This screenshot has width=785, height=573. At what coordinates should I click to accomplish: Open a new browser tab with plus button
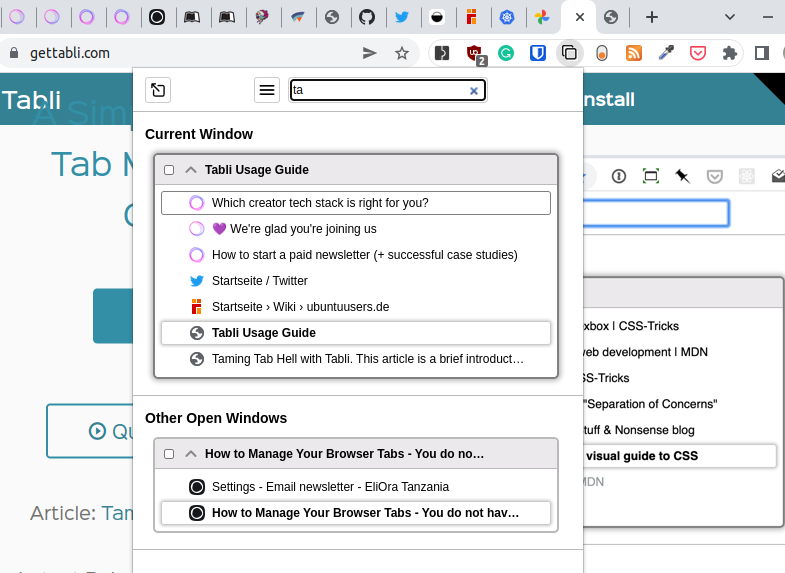point(652,17)
